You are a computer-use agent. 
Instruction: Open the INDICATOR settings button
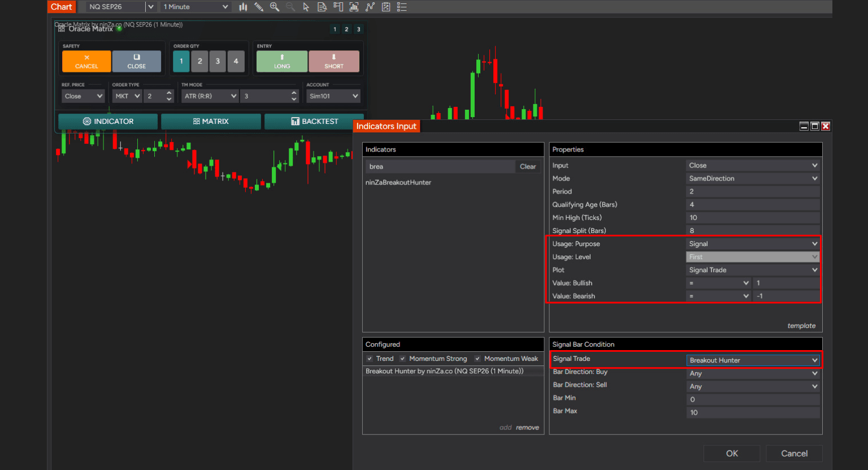pos(108,122)
